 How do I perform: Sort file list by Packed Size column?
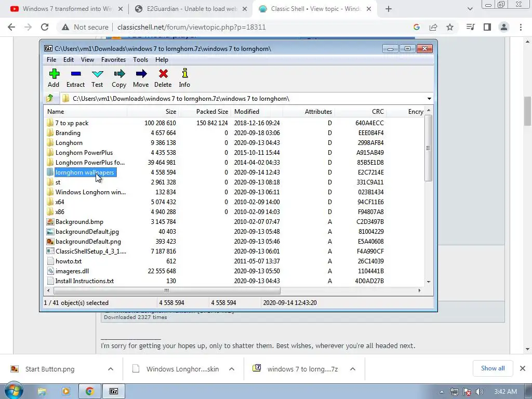click(205, 112)
